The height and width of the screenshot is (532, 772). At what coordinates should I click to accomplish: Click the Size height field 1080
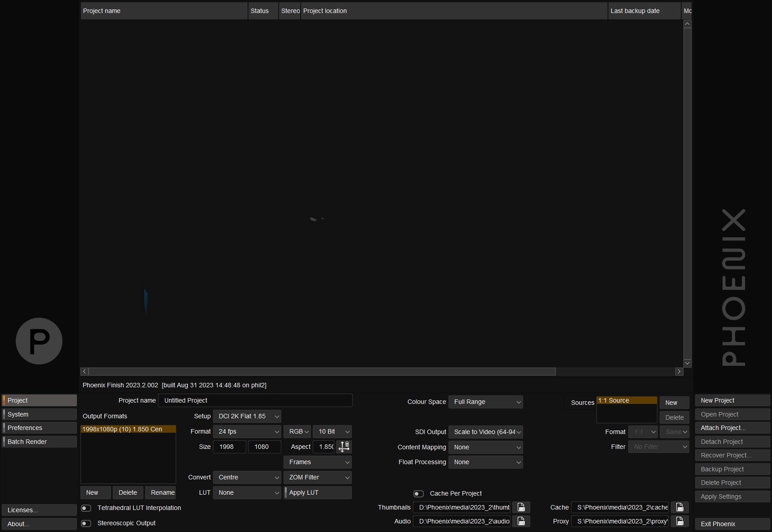click(x=265, y=447)
